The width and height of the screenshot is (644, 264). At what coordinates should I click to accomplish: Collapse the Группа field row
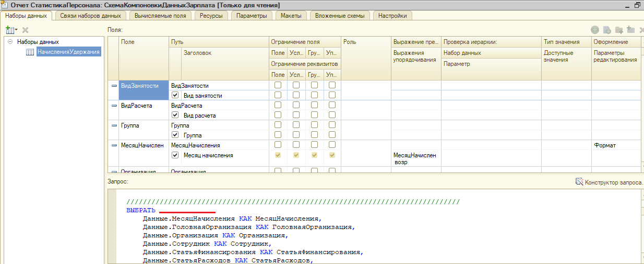[114, 125]
